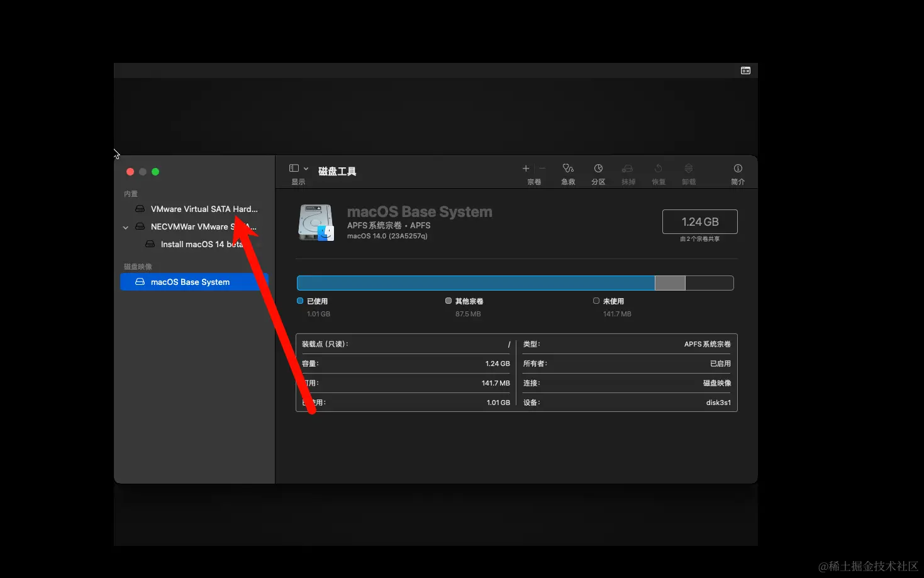Click the window icon at top right of the screen bar
Viewport: 924px width, 578px height.
[x=745, y=70]
